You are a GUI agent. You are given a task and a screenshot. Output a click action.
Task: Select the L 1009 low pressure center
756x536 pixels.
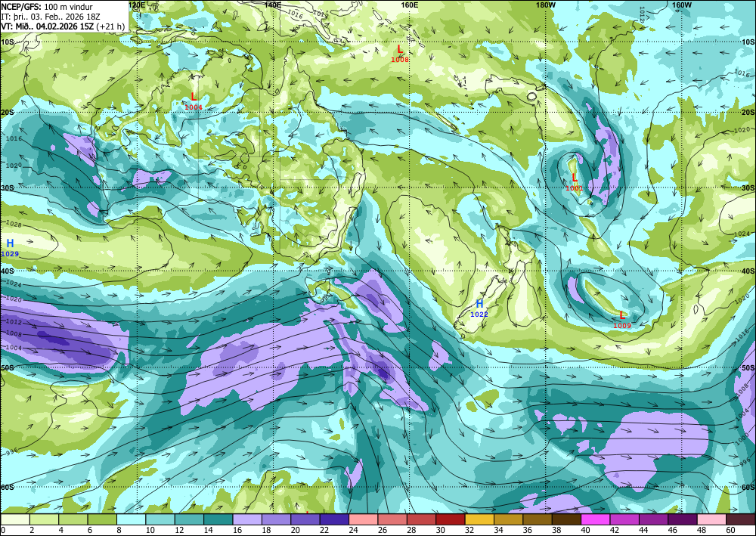point(622,320)
